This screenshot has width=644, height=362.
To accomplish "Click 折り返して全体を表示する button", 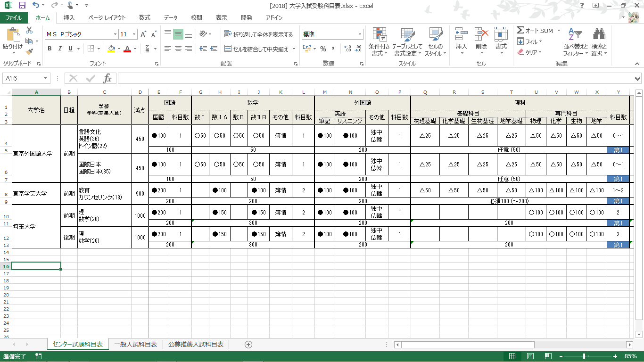I will click(258, 34).
